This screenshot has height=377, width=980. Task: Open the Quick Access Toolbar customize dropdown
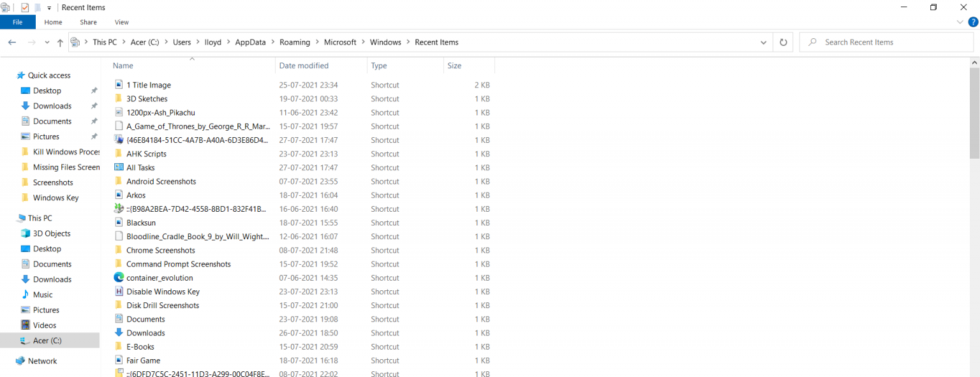48,7
